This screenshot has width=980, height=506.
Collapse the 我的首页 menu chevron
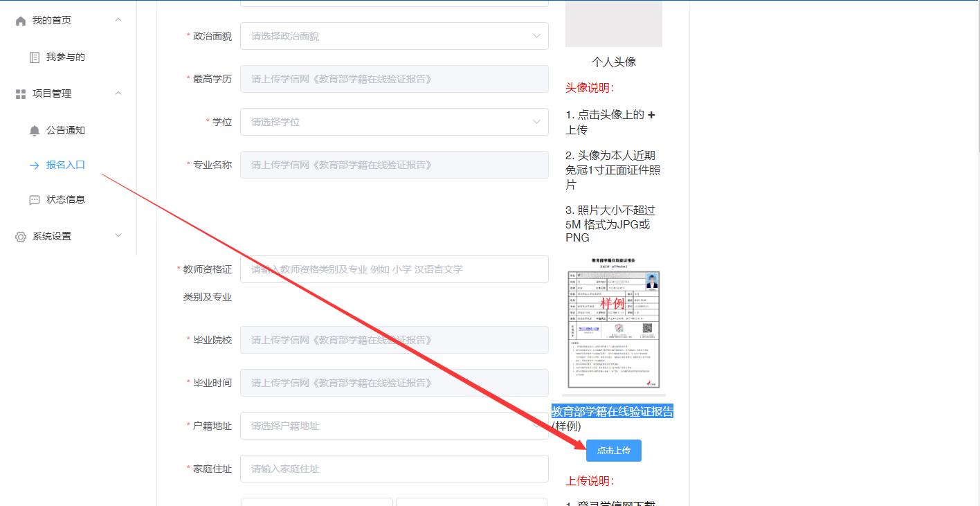[x=118, y=20]
